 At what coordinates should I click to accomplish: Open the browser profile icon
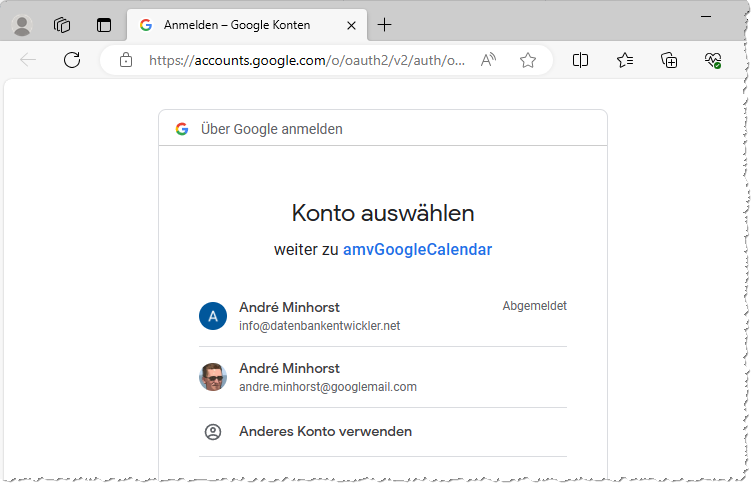tap(22, 25)
